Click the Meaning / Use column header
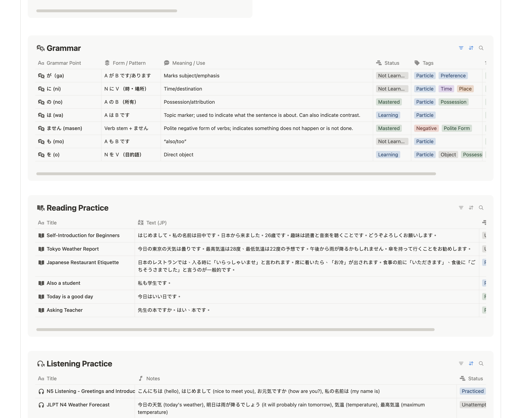The height and width of the screenshot is (418, 532). (x=188, y=63)
